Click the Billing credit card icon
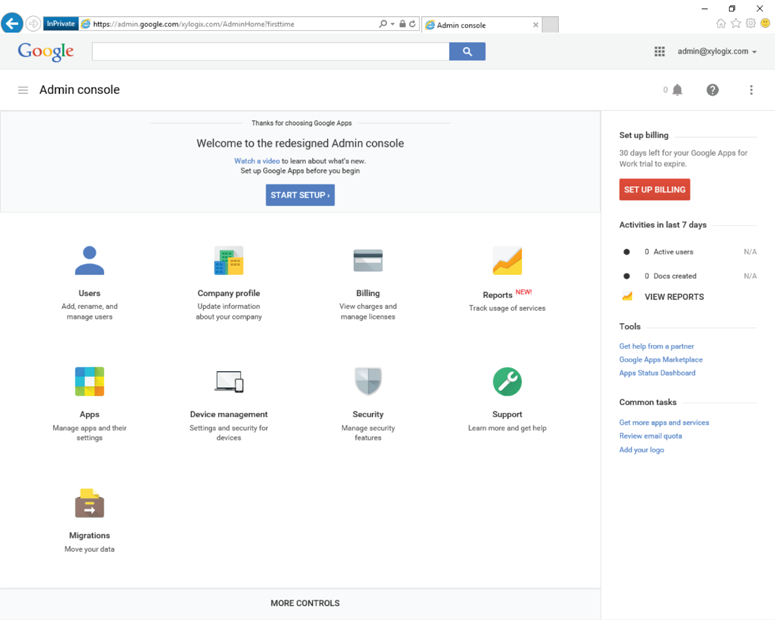The height and width of the screenshot is (620, 775). (x=368, y=261)
